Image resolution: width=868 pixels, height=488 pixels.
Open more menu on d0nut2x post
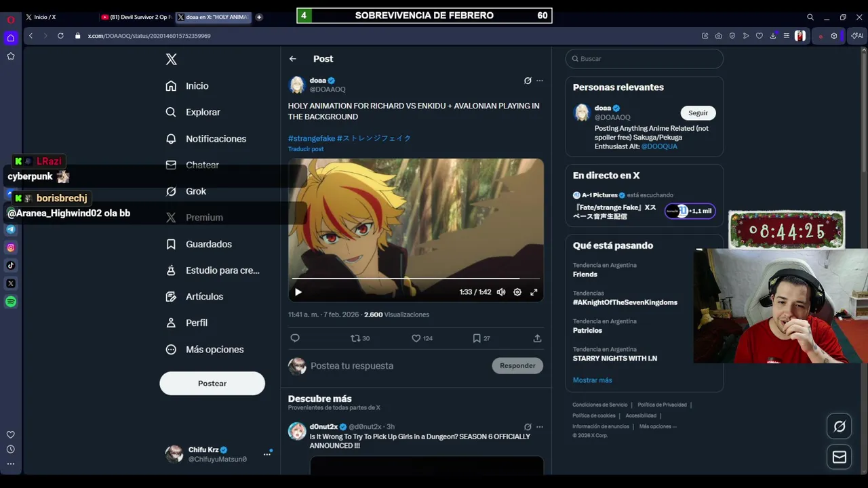[540, 427]
